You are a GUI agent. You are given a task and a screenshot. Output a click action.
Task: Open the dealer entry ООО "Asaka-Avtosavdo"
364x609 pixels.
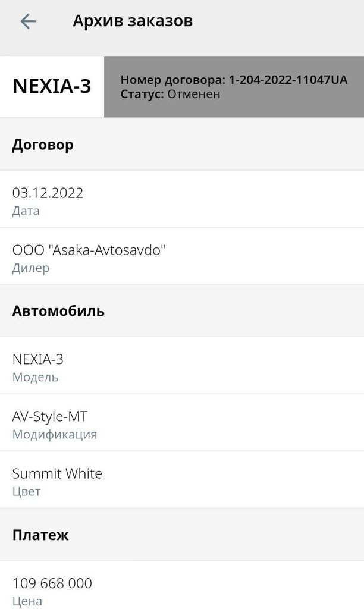(x=89, y=250)
